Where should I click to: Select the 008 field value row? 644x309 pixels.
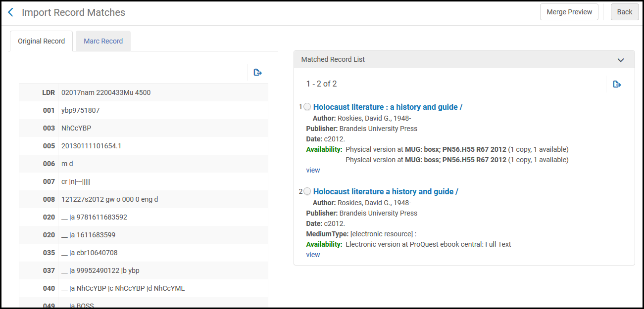[x=144, y=199]
